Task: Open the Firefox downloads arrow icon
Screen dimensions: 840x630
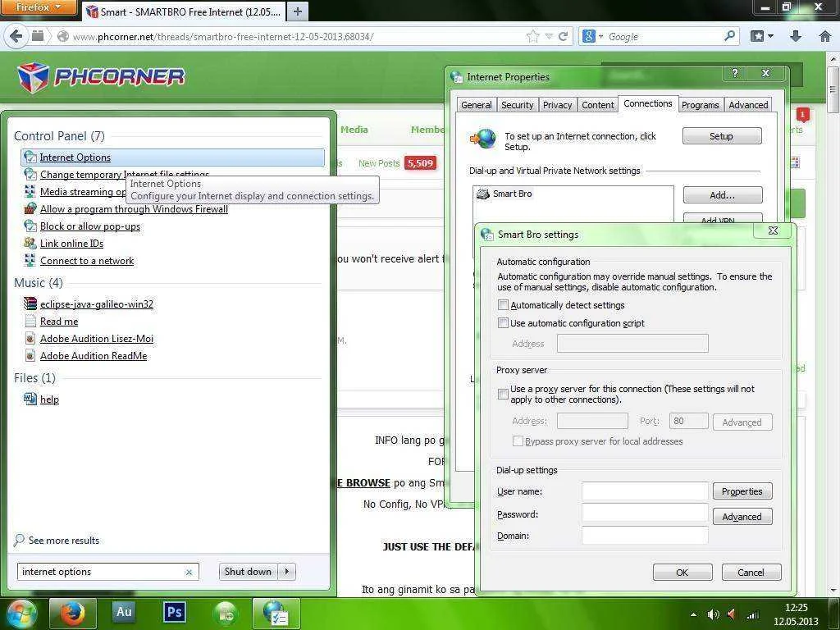Action: 796,36
